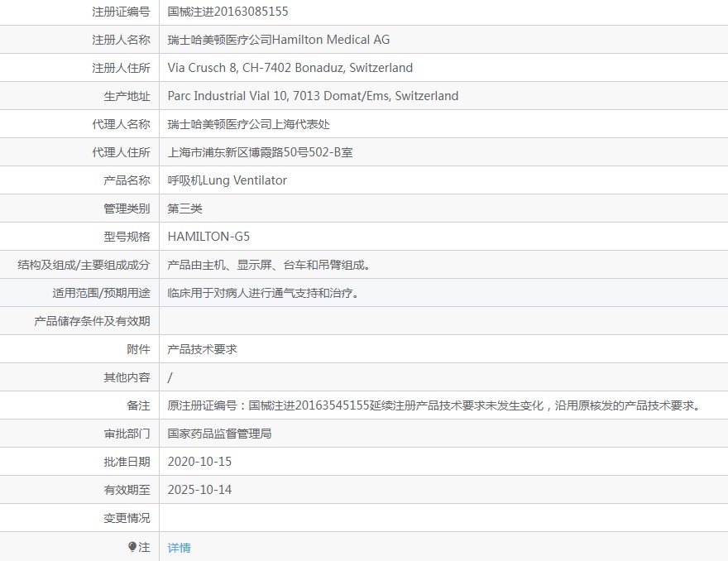The image size is (728, 561).
Task: Click the 结构及组成/主要组成成分 label
Action: 84,265
